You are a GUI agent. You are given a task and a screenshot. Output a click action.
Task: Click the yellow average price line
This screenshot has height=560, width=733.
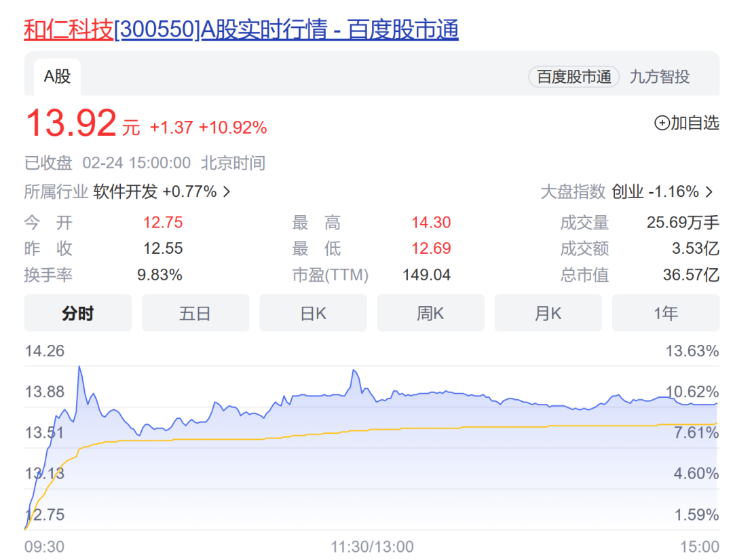407,428
